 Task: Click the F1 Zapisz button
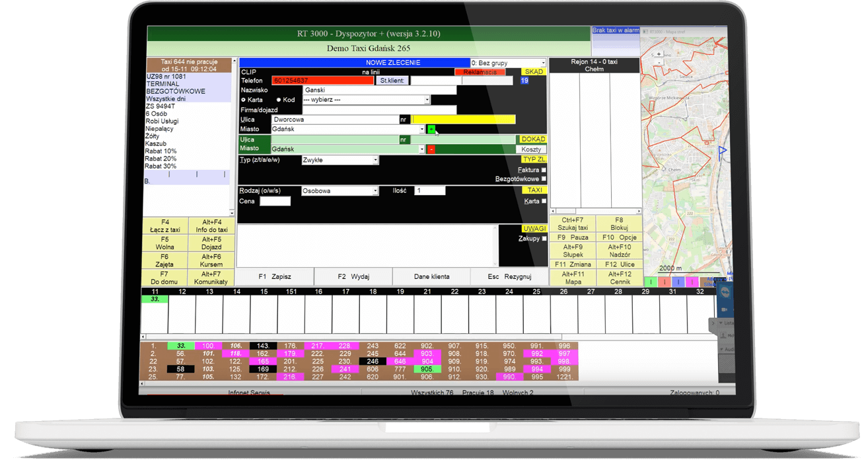coord(275,277)
